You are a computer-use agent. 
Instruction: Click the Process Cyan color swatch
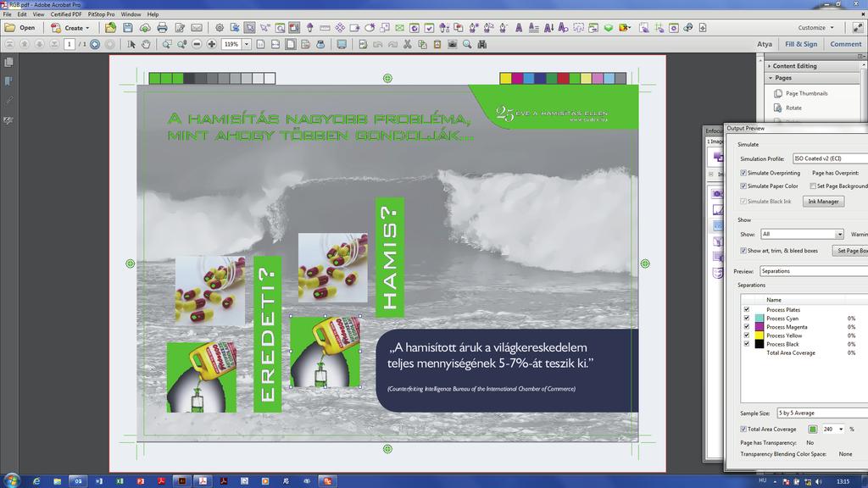click(x=759, y=319)
